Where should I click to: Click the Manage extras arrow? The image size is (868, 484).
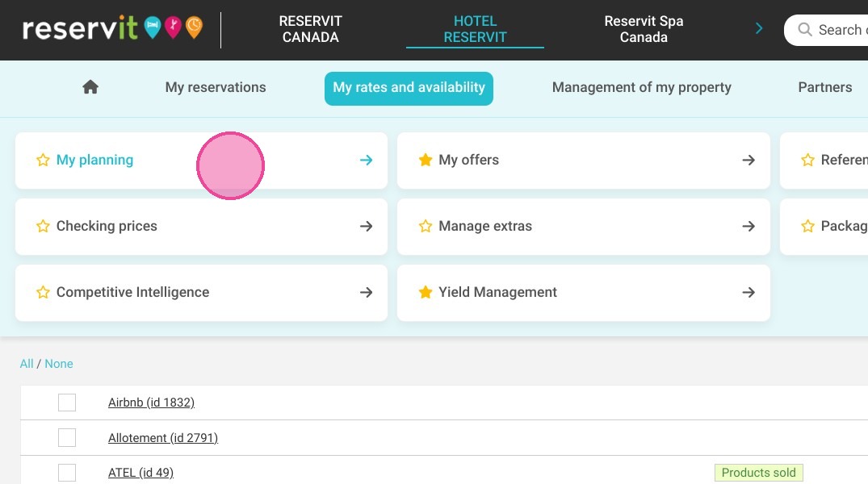[748, 226]
